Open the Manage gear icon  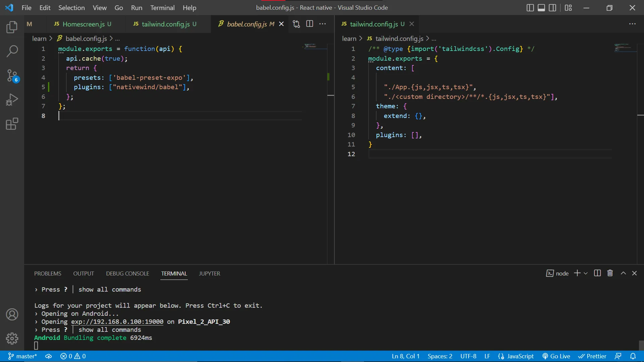12,339
